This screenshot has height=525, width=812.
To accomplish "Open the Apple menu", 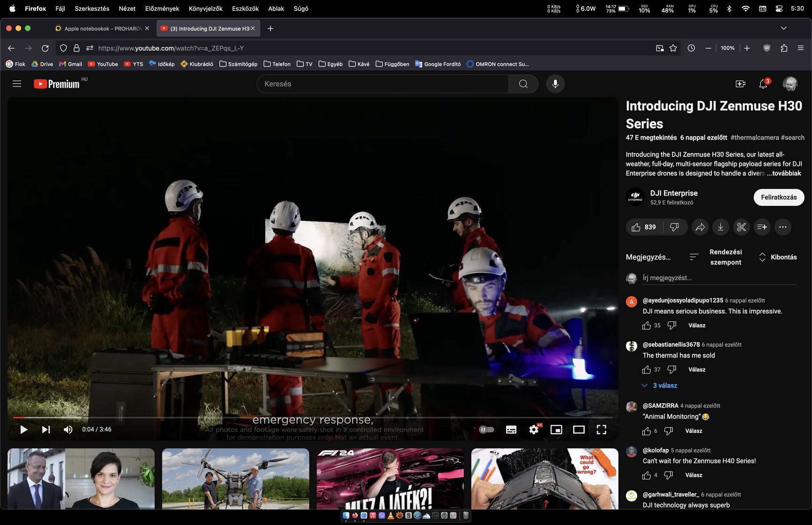I will tap(12, 8).
